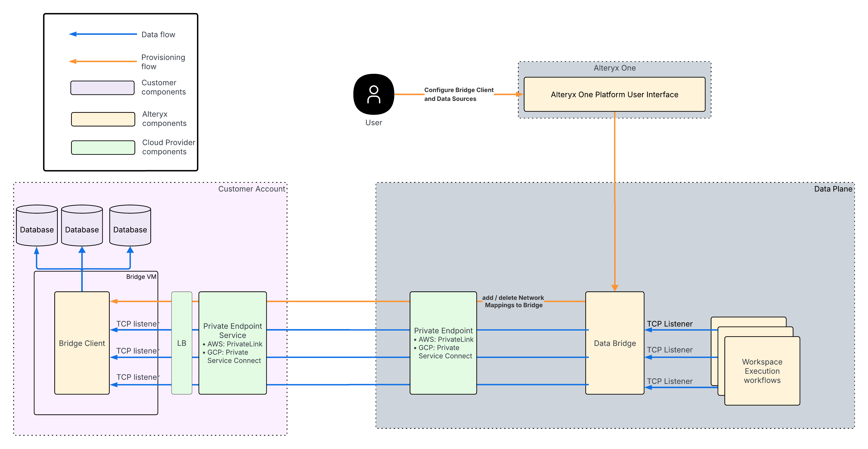868x449 pixels.
Task: Select the 'Data flow' legend text
Action: [x=158, y=34]
